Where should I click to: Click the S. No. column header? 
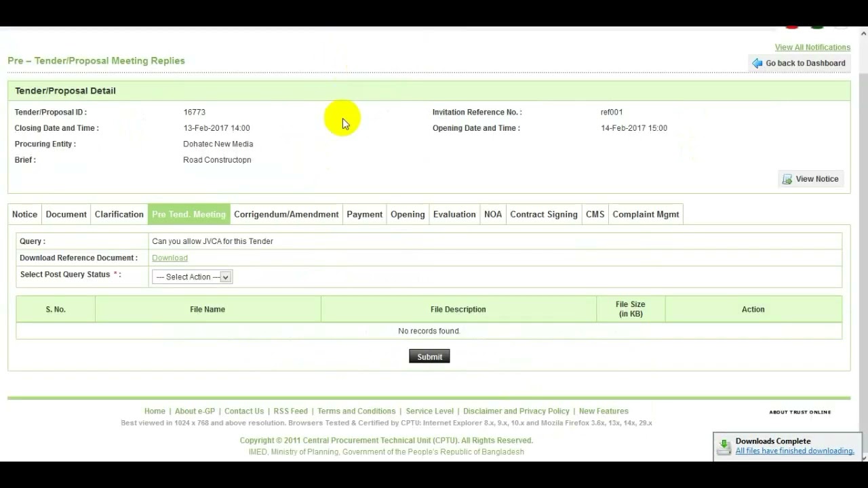[x=56, y=309]
